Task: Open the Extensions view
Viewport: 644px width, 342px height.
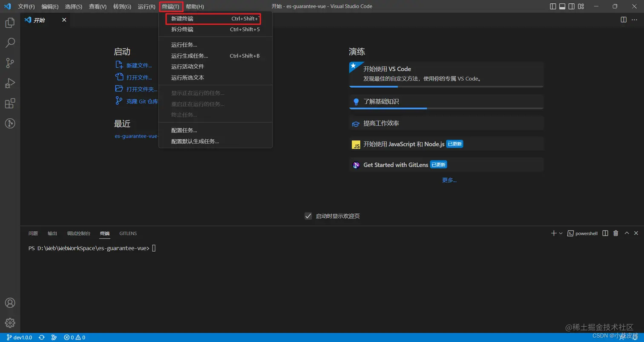Action: click(x=10, y=103)
